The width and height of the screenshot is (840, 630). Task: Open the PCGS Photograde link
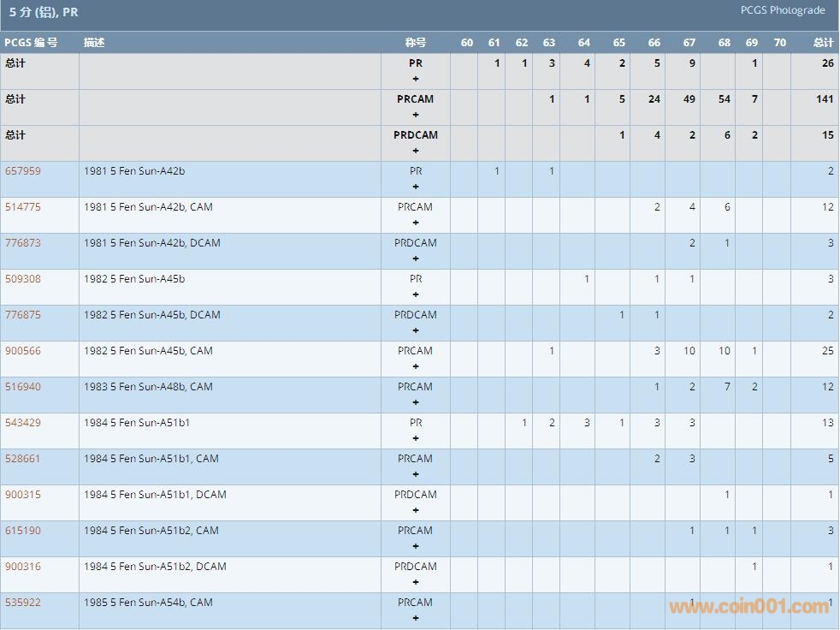coord(783,10)
